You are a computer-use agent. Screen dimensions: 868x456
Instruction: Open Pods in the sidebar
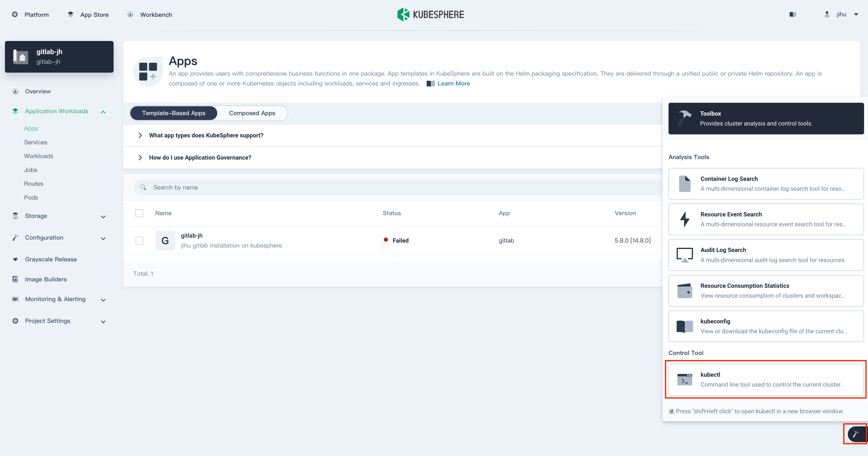[31, 198]
